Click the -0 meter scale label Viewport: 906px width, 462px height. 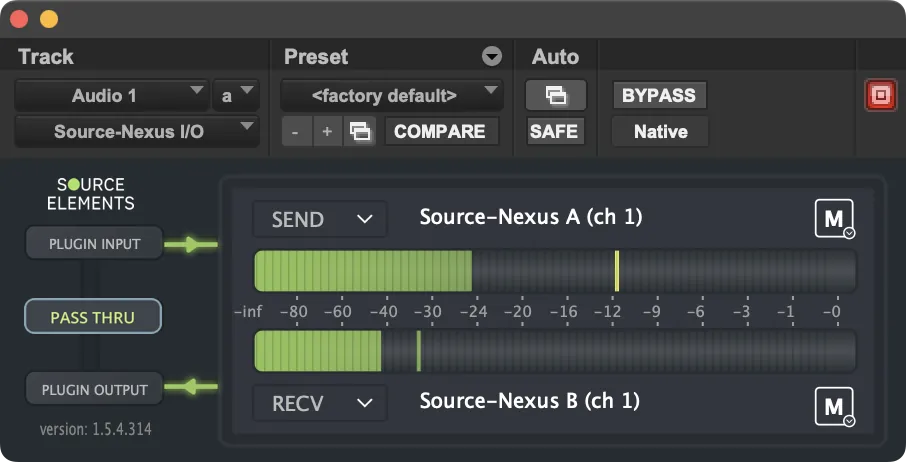pyautogui.click(x=831, y=311)
